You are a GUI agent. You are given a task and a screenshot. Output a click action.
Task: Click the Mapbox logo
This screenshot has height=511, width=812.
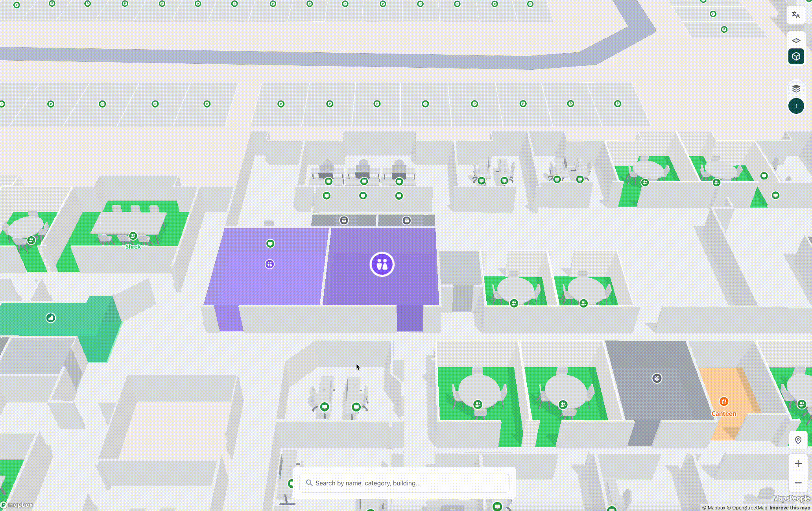pyautogui.click(x=17, y=505)
